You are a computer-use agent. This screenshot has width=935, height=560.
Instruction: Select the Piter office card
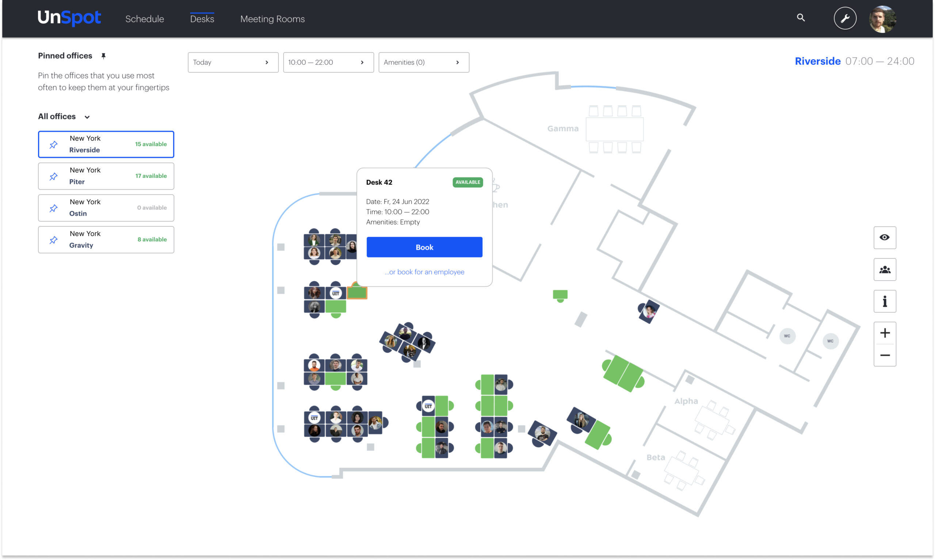106,176
